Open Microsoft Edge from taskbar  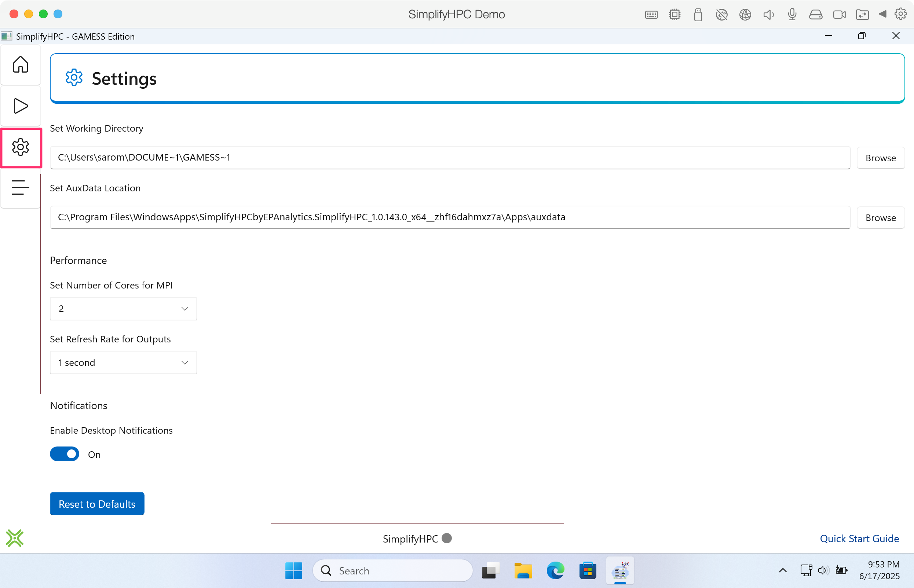coord(555,570)
